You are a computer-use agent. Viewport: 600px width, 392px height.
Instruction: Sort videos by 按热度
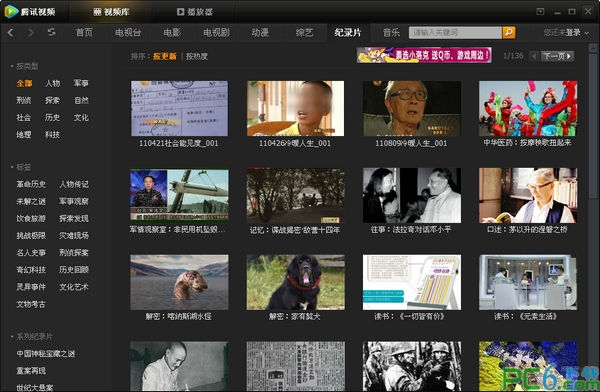click(x=197, y=56)
